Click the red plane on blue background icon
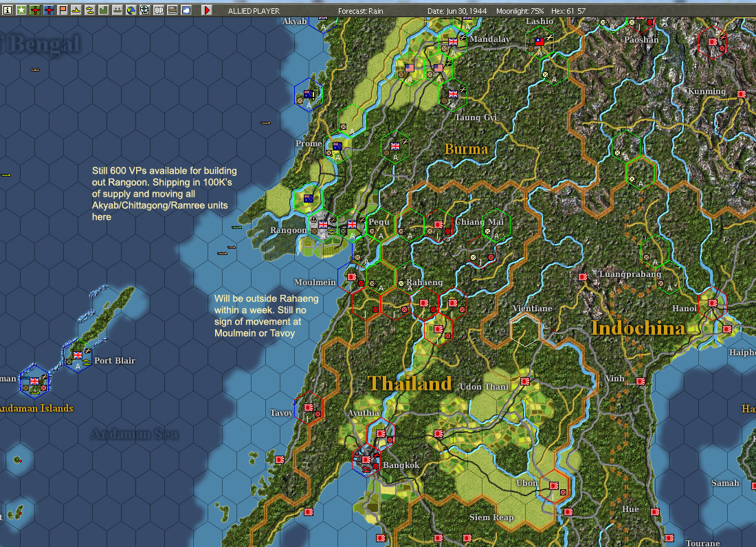The image size is (756, 547). pyautogui.click(x=49, y=10)
